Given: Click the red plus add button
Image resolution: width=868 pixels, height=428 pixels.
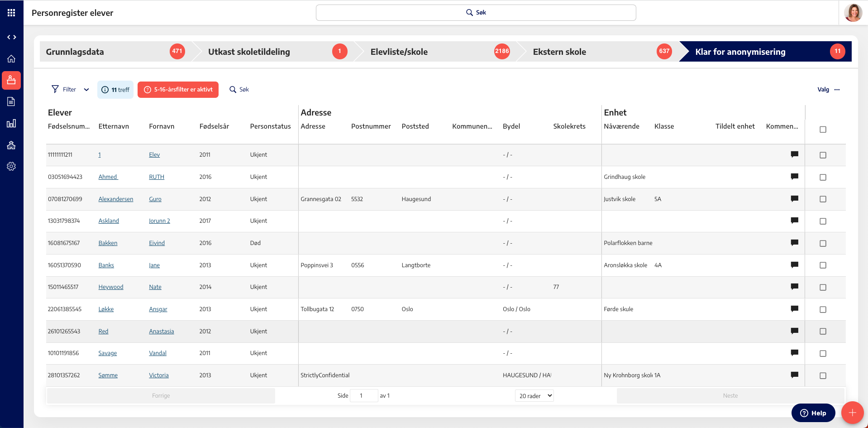Looking at the screenshot, I should click(852, 413).
